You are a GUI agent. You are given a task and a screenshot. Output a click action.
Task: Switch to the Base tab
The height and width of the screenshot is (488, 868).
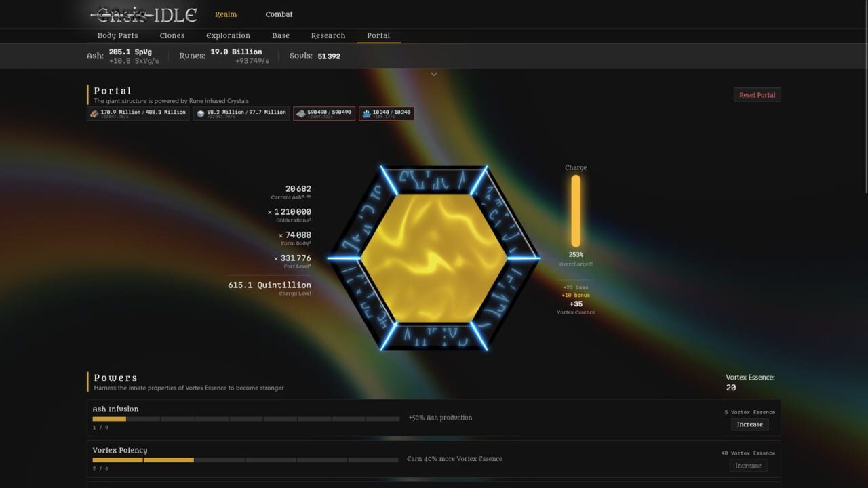click(x=281, y=36)
